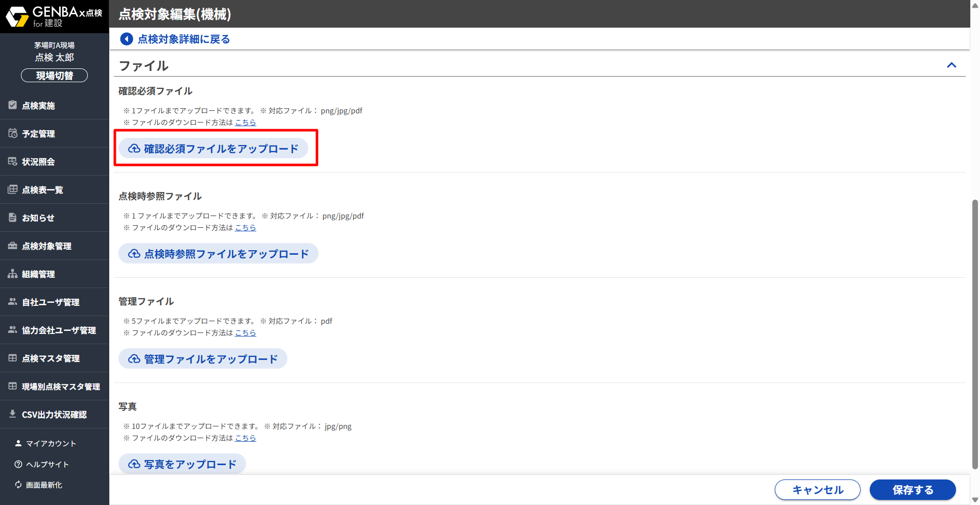Click the CSV出力状況確認 download icon
Image resolution: width=980 pixels, height=505 pixels.
click(x=13, y=414)
